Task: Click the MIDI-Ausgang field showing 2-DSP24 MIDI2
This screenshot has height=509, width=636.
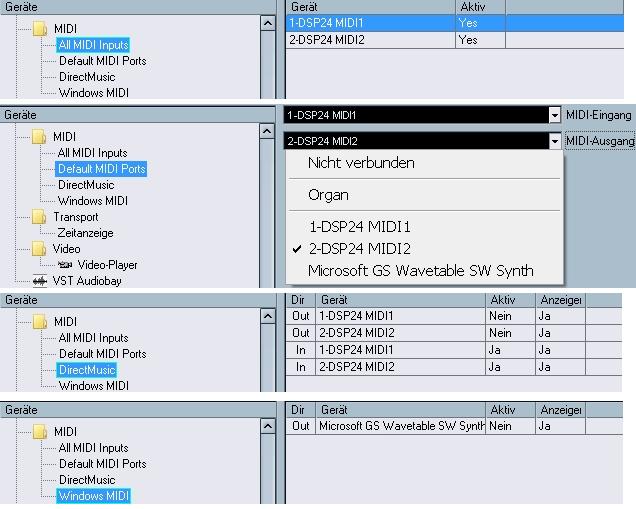Action: tap(417, 141)
